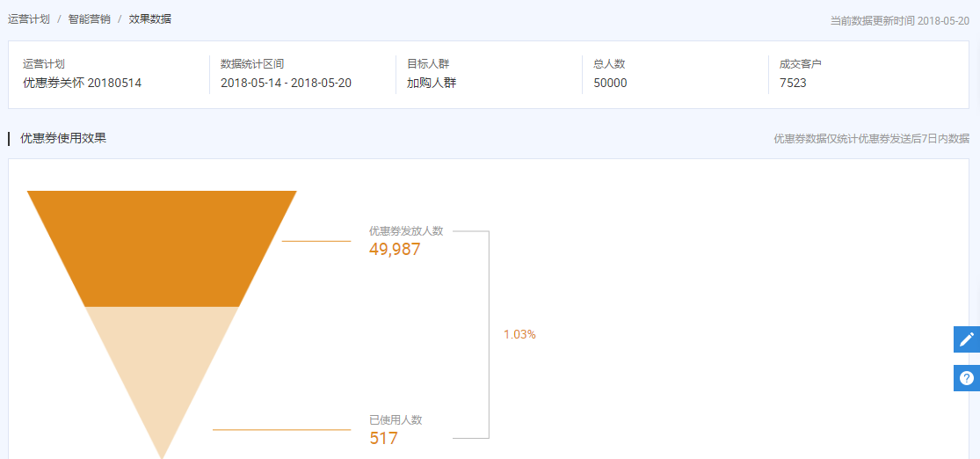Viewport: 980px width, 459px height.
Task: Click date range 2018-05-14 - 2018-05-20
Action: [x=286, y=83]
